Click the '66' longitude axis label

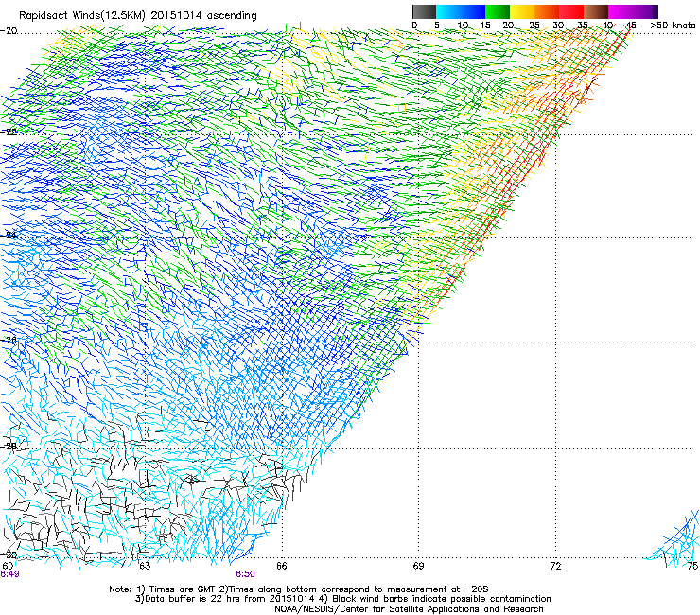click(282, 566)
